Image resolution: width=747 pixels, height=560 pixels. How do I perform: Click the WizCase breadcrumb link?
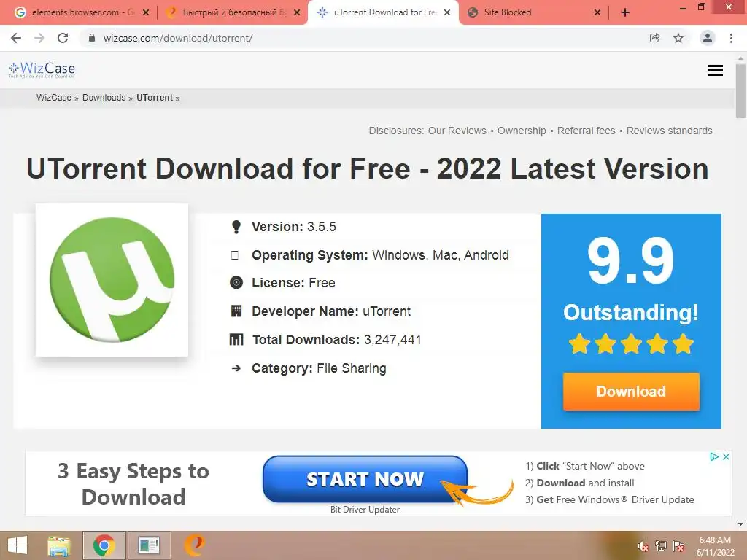(54, 98)
